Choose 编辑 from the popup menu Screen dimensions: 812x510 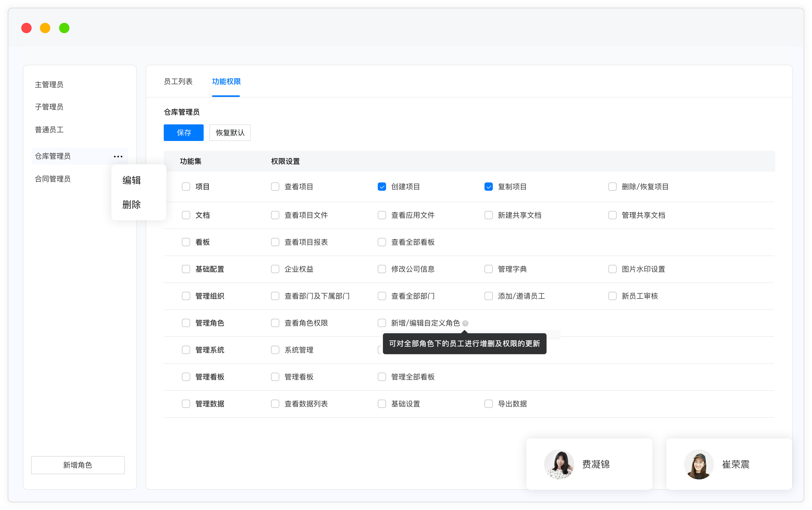point(132,180)
